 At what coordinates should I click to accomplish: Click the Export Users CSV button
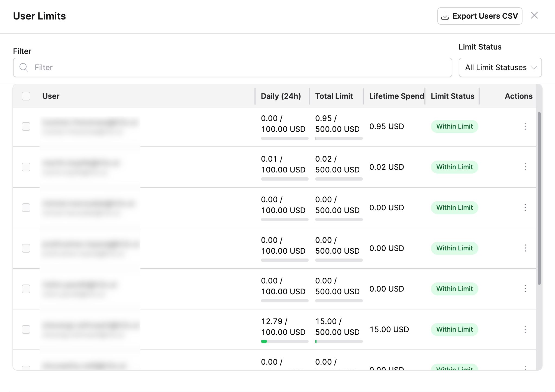480,16
